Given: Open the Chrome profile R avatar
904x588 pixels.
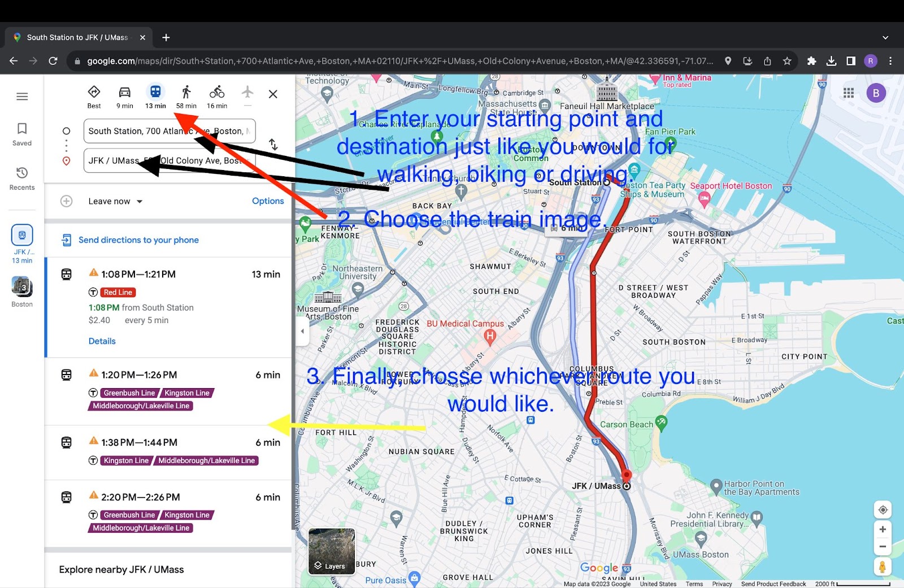Looking at the screenshot, I should pyautogui.click(x=871, y=61).
